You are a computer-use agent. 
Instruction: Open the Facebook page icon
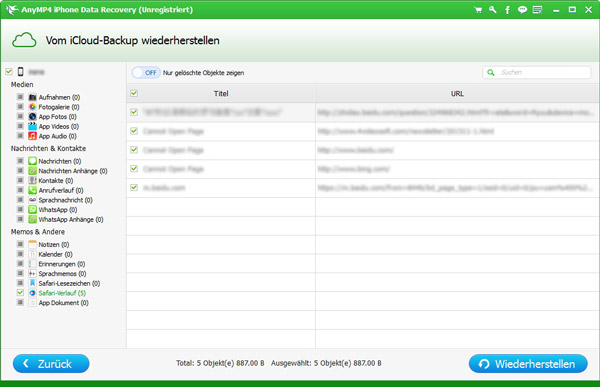pos(507,10)
